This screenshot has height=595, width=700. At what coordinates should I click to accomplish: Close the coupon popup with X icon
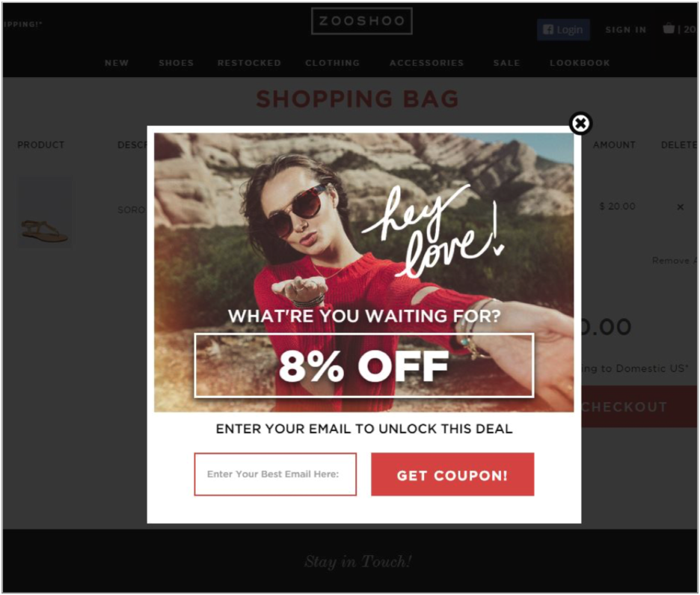pyautogui.click(x=580, y=123)
